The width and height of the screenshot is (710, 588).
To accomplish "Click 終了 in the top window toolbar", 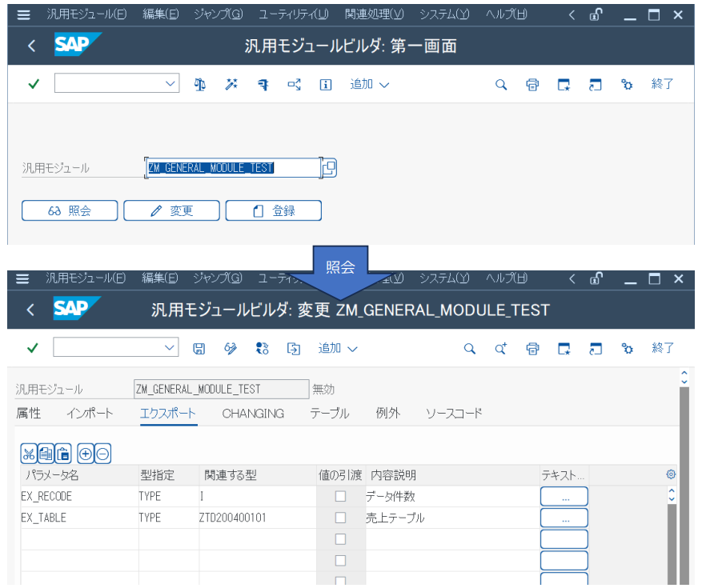I will point(663,84).
